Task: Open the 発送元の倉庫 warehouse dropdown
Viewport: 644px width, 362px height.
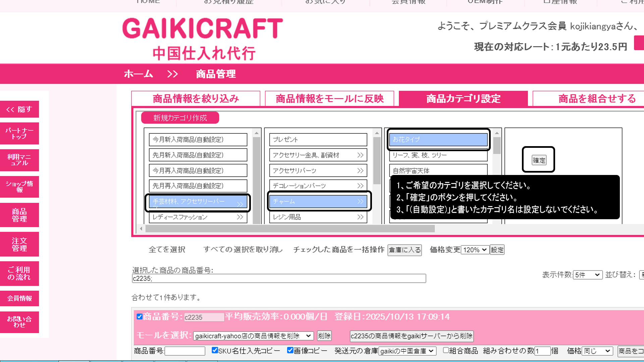Action: [x=407, y=351]
